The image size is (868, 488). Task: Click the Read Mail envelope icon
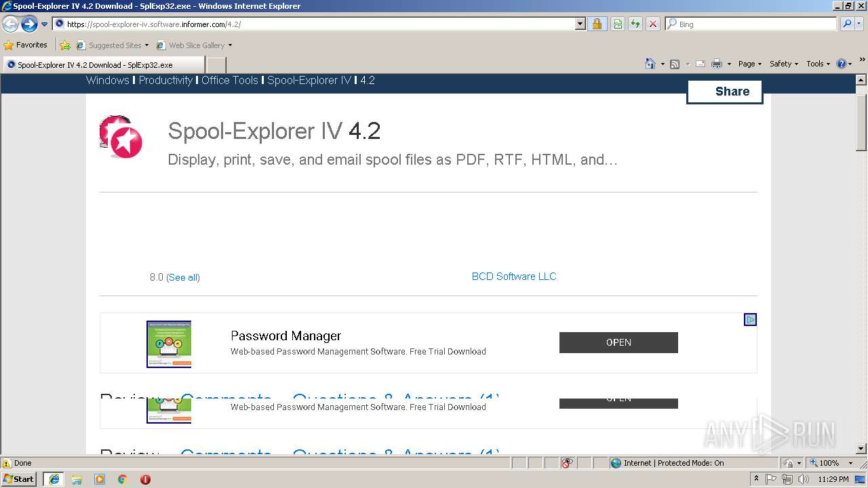(x=701, y=64)
